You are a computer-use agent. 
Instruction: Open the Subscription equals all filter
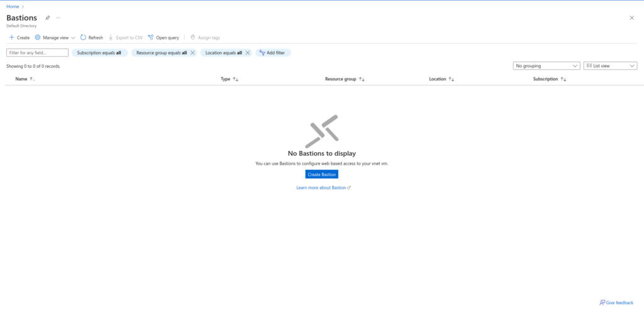pos(99,53)
